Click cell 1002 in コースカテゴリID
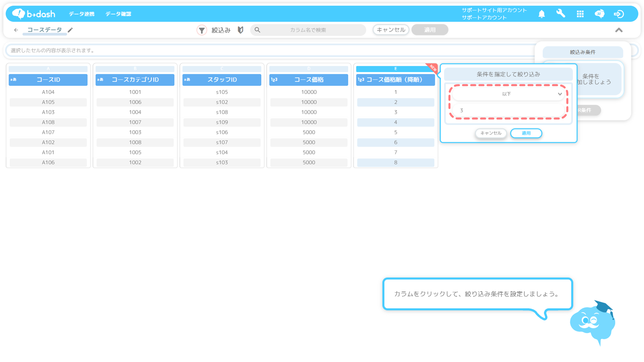This screenshot has width=644, height=362. [x=135, y=162]
